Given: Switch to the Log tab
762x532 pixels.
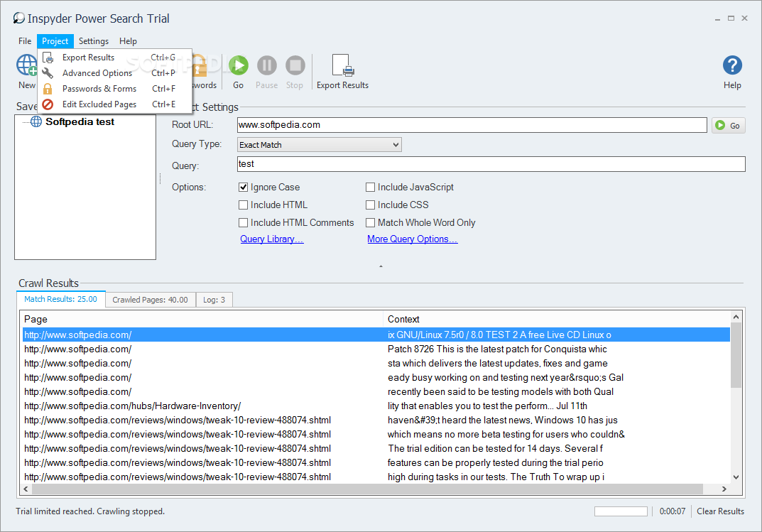Looking at the screenshot, I should click(x=214, y=300).
